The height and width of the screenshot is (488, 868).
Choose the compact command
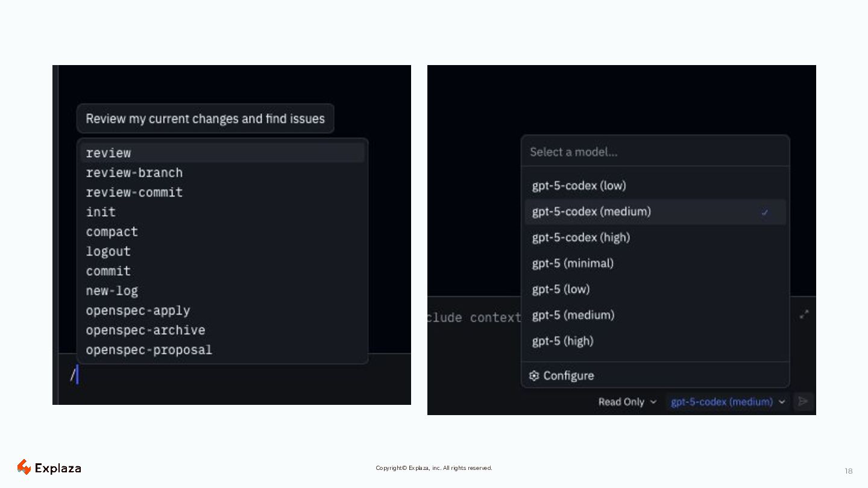[222, 232]
